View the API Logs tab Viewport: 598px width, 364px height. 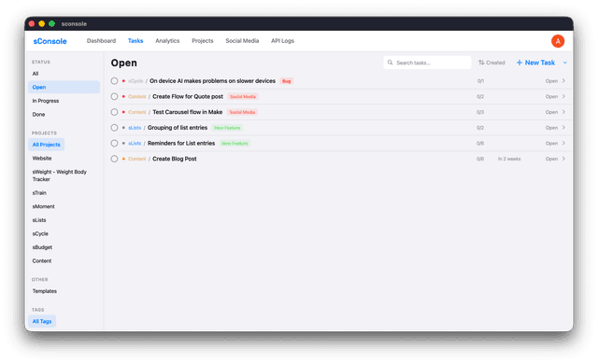coord(282,41)
